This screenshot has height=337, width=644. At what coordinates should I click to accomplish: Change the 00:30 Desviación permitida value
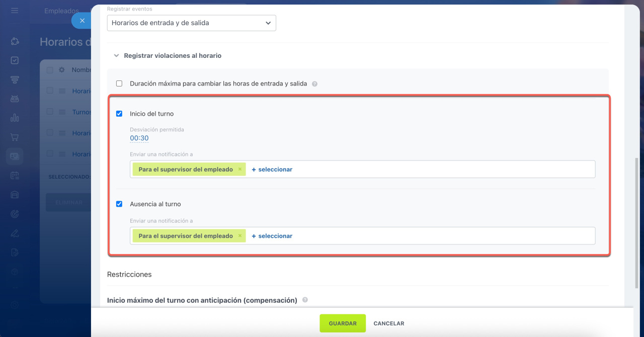coord(139,138)
